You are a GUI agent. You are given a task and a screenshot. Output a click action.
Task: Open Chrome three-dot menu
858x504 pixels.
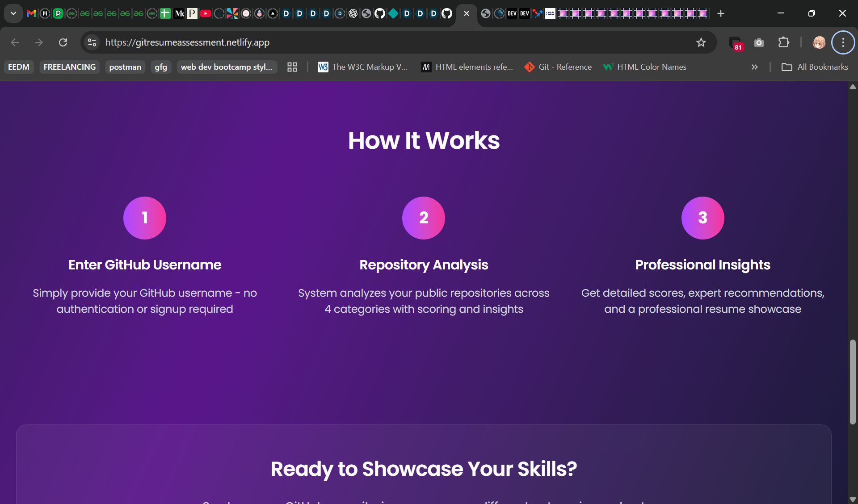click(x=843, y=42)
